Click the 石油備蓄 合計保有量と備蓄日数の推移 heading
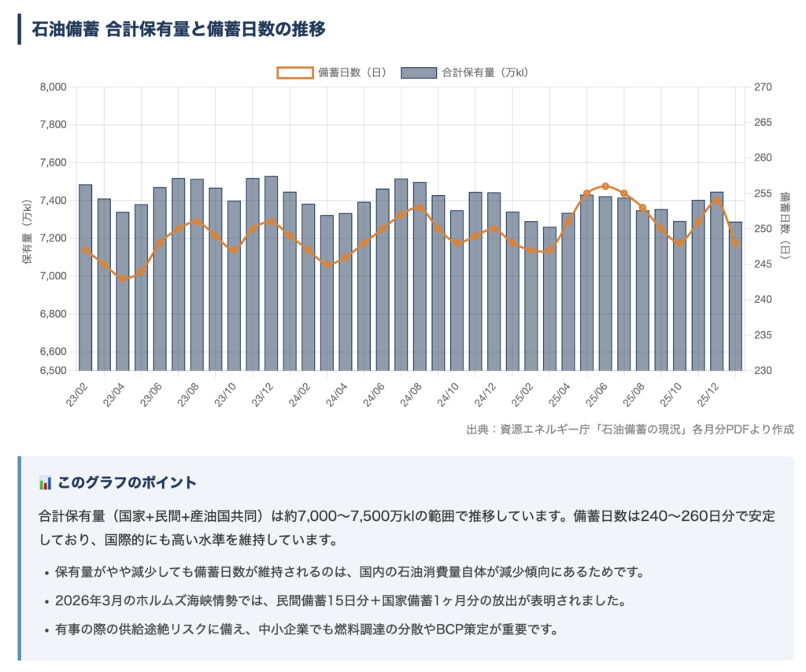The width and height of the screenshot is (806, 672). (x=178, y=29)
